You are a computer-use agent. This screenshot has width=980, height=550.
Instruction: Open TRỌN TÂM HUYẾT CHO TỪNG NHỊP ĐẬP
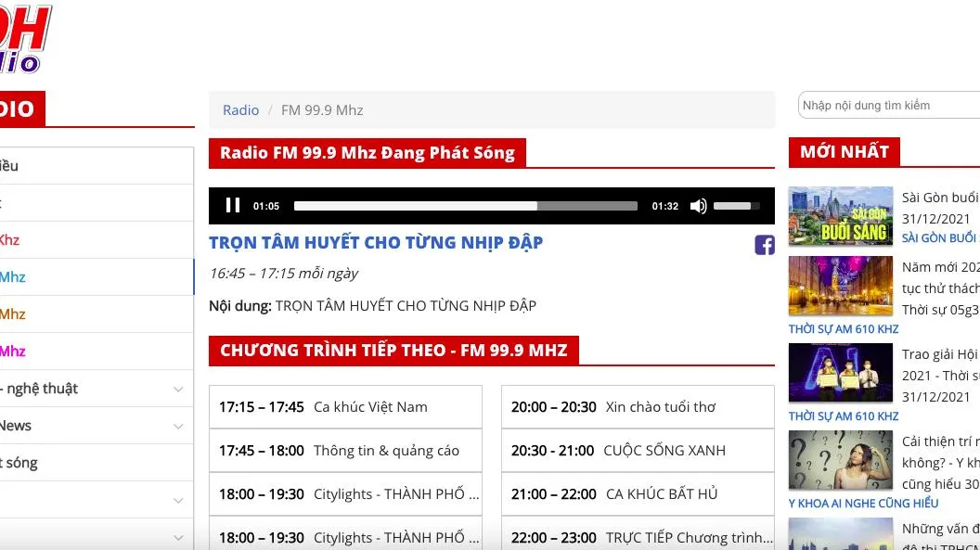[376, 242]
